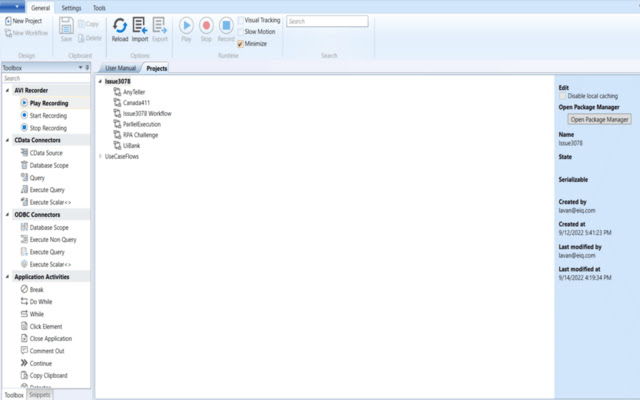Open the Tools ribbon tab

(x=99, y=8)
